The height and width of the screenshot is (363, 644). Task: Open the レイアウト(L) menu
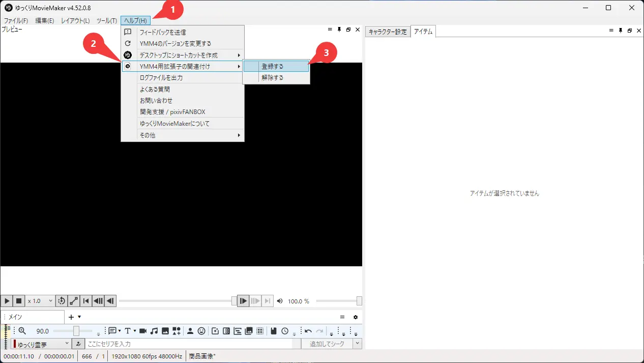(75, 21)
